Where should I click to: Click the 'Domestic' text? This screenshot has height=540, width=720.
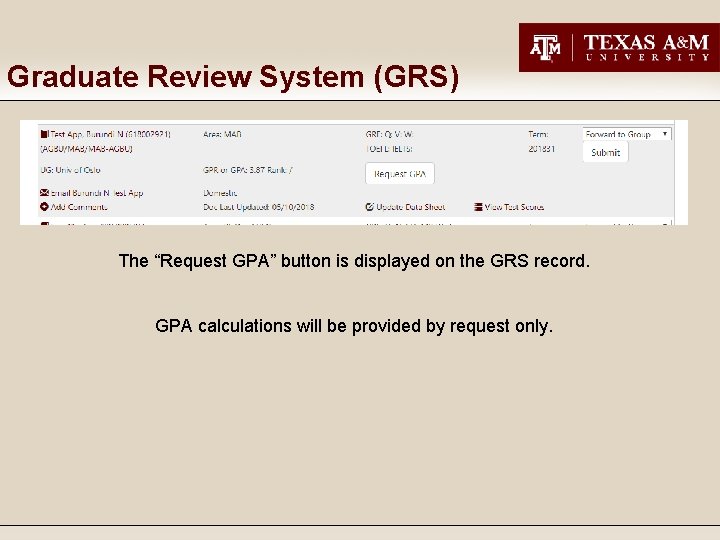220,193
